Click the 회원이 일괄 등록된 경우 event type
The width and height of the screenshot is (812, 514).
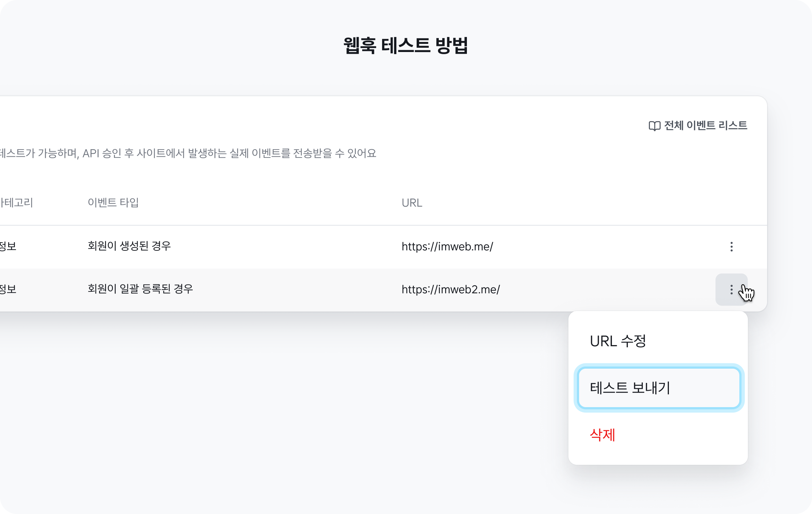pyautogui.click(x=140, y=289)
